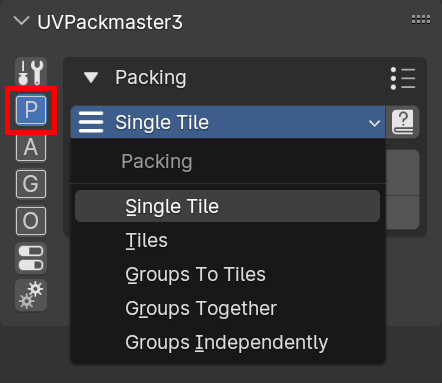Open the toggle switches options icon
Screen dimensions: 442x383
[x=31, y=258]
